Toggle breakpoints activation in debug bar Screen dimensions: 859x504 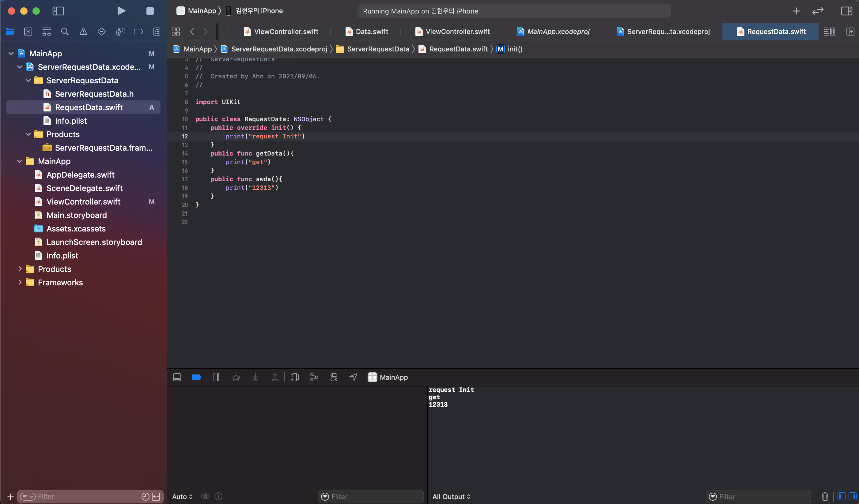click(196, 377)
